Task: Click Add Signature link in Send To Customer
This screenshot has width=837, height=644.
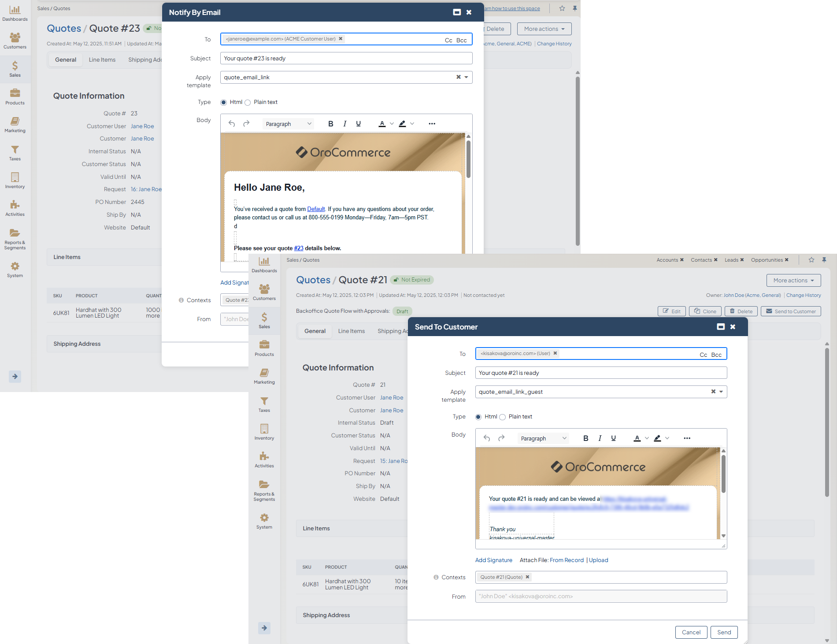Action: point(493,560)
